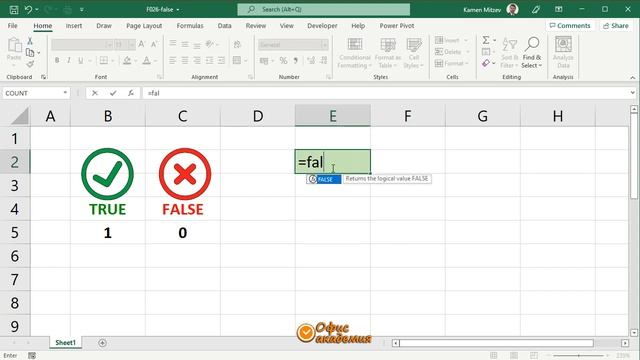Click the Borders icon
The image size is (640, 360).
click(104, 60)
